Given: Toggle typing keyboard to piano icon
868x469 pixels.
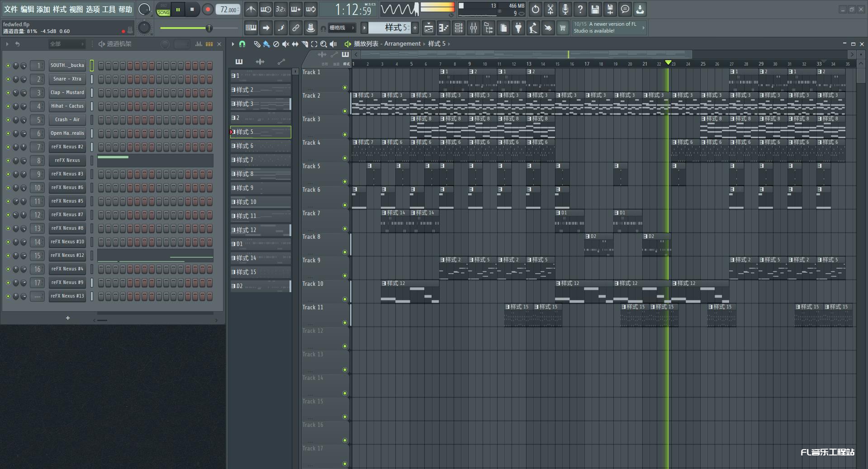Looking at the screenshot, I should tap(251, 28).
